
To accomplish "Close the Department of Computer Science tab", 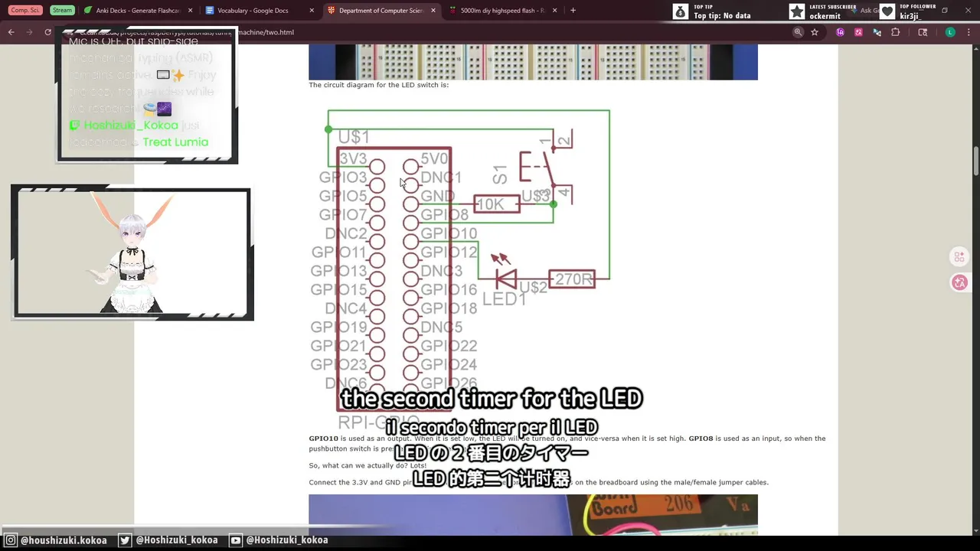I will click(x=433, y=11).
